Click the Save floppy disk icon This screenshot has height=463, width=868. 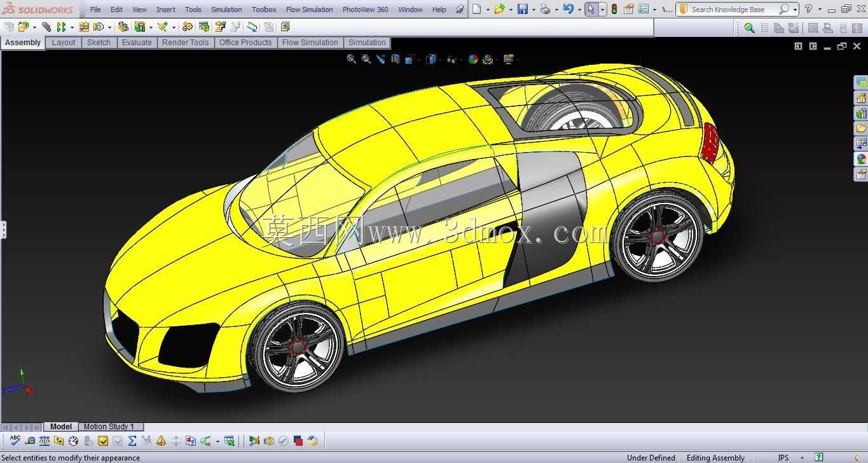tap(522, 9)
